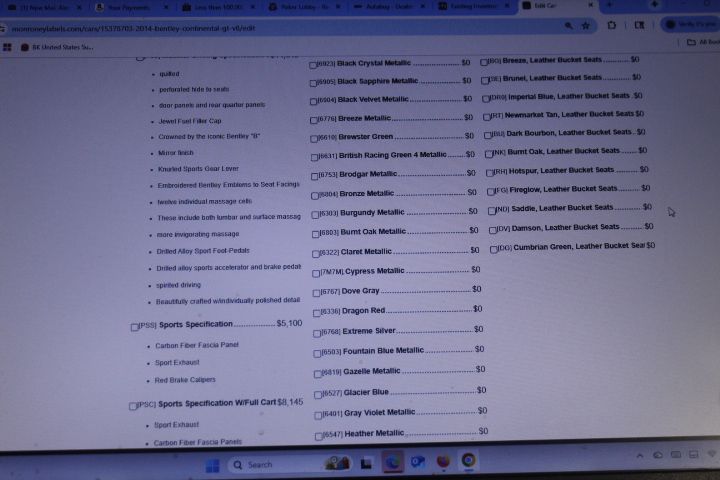
Task: Open Outlook from the taskbar
Action: pos(418,462)
